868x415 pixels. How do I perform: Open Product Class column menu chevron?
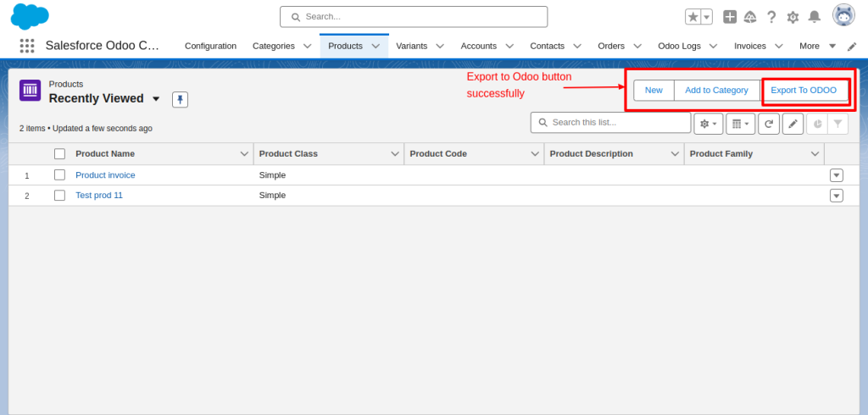(x=395, y=154)
